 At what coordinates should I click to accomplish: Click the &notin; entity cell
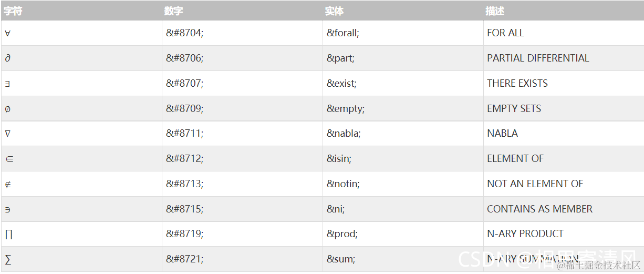(x=343, y=184)
